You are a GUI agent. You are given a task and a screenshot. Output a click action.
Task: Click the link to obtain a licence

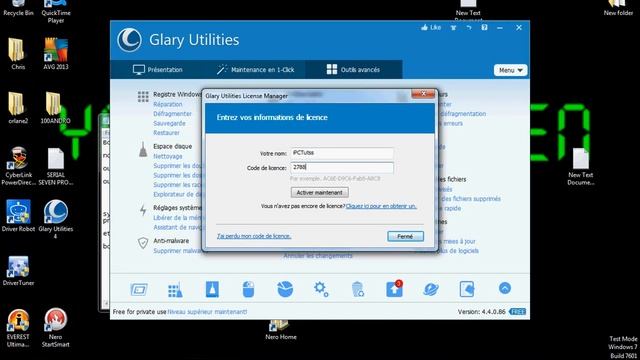click(381, 206)
